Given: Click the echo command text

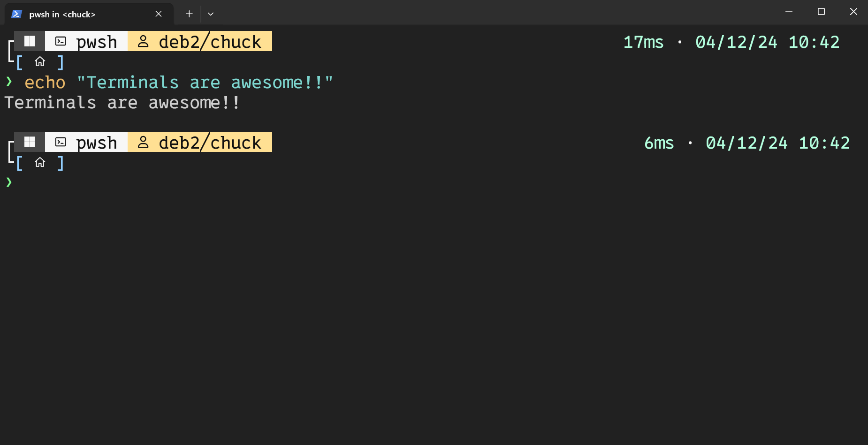Looking at the screenshot, I should click(45, 83).
